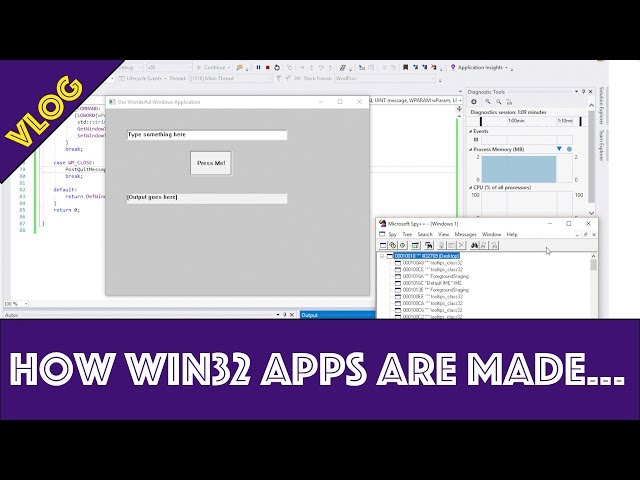The height and width of the screenshot is (480, 640).
Task: Click the Spy++ Threads toolbar icon
Action: [x=402, y=245]
